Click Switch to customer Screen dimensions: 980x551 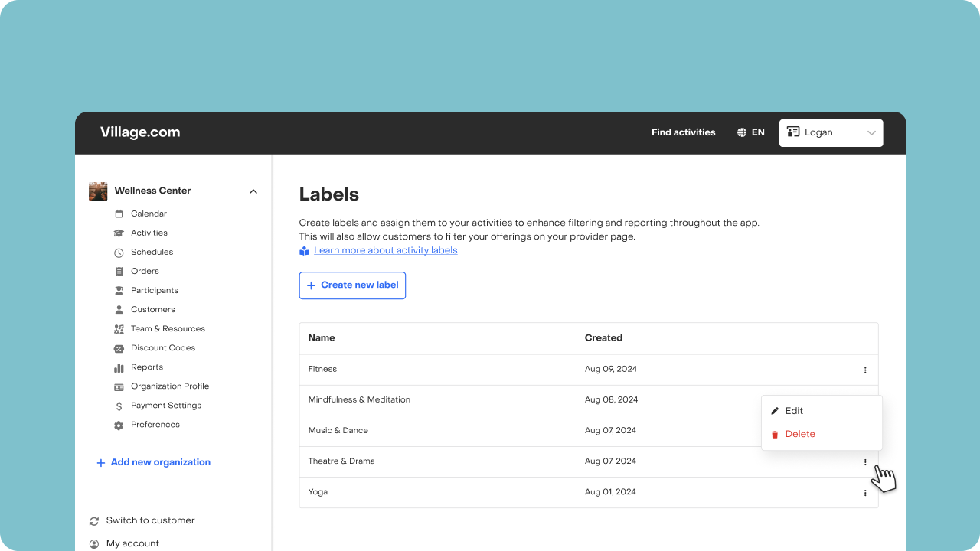coord(151,520)
